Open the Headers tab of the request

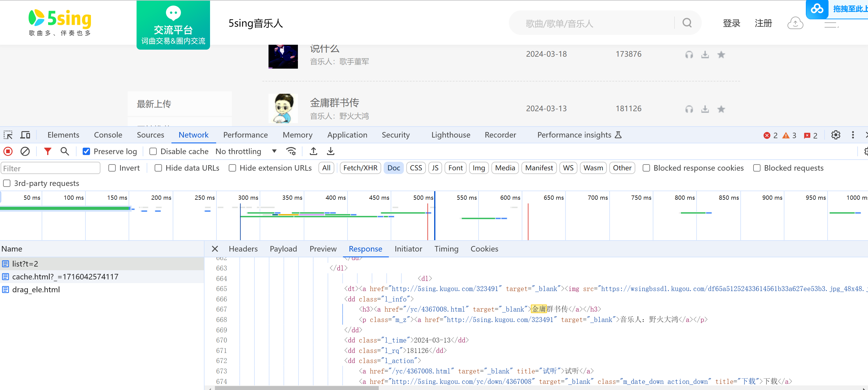point(243,249)
